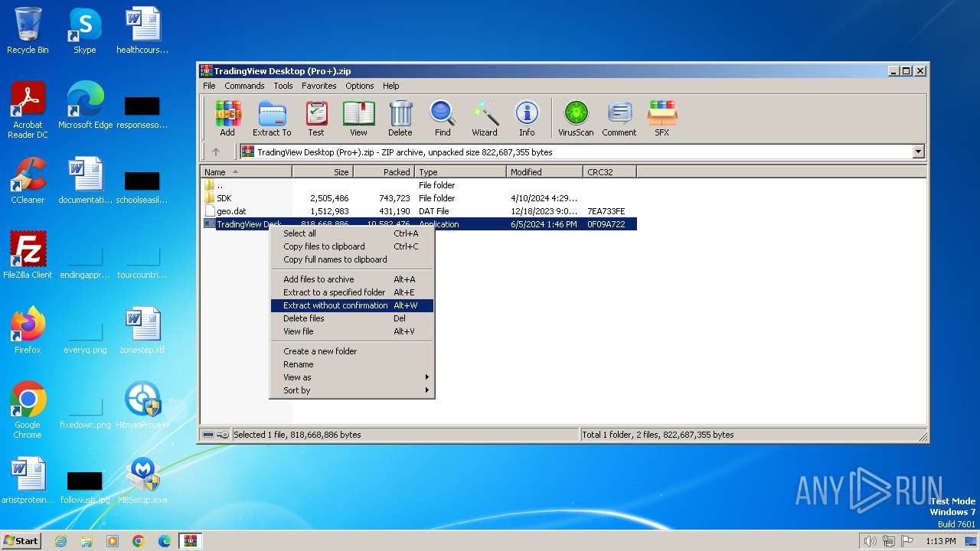Sort by the Packed column header

384,172
